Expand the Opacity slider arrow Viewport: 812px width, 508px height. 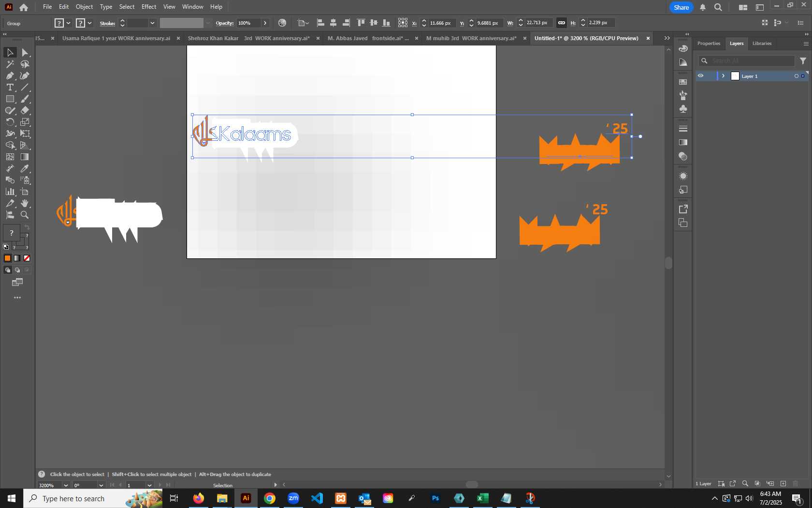(x=265, y=23)
